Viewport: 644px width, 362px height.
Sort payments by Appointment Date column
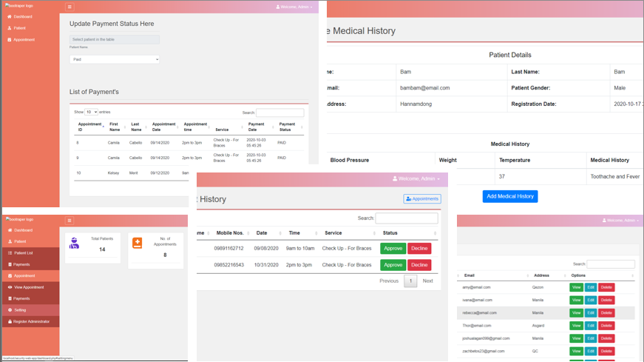(164, 127)
